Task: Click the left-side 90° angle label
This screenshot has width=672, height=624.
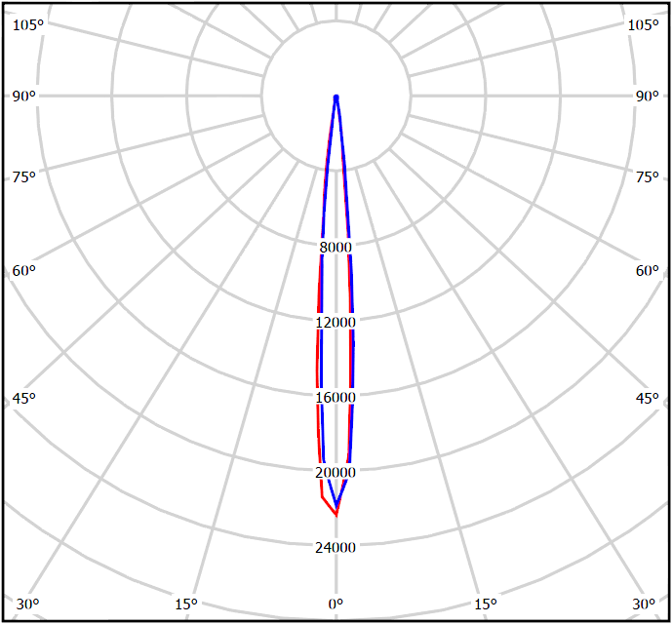Action: click(x=23, y=96)
